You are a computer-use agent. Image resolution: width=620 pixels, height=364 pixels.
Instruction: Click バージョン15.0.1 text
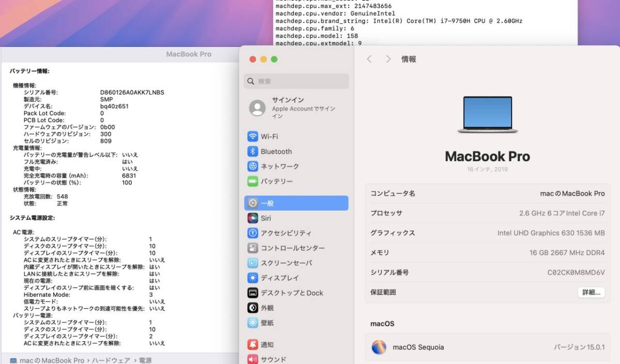(579, 347)
